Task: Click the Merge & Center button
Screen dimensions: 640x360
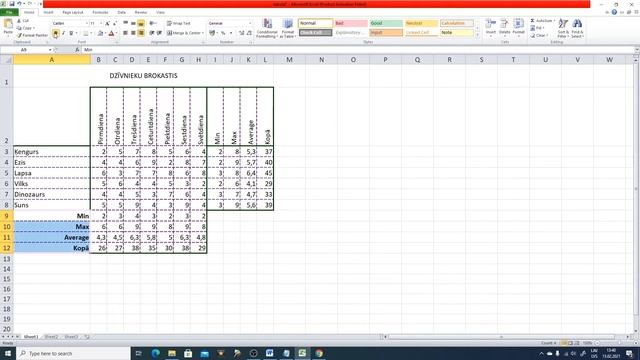Action: [184, 33]
